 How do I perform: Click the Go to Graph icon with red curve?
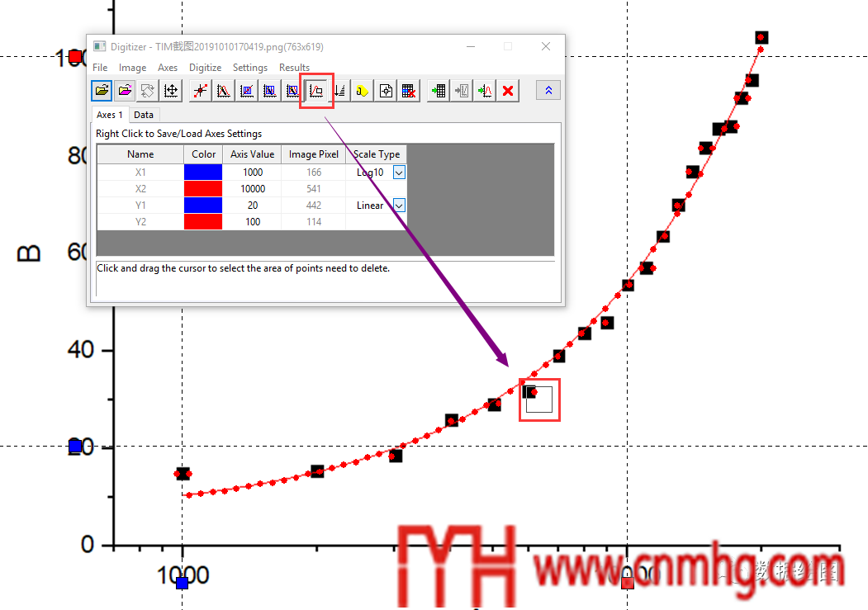tap(485, 91)
